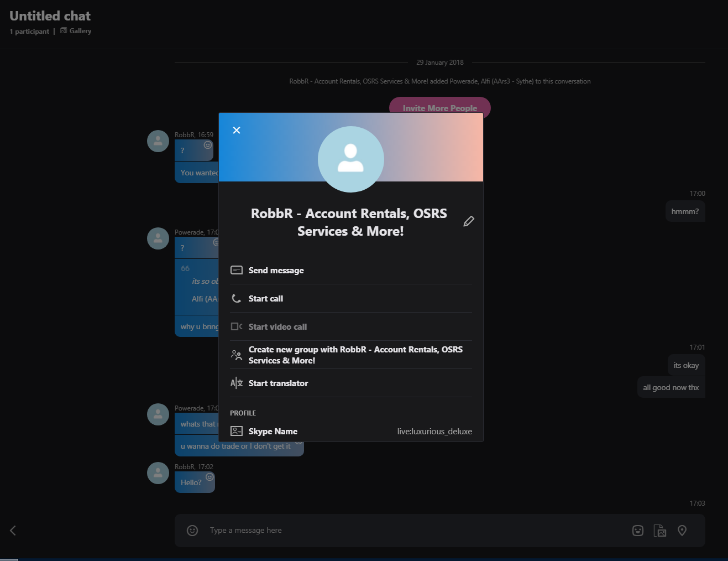This screenshot has height=561, width=728.
Task: Click the 29 January 2018 date separator
Action: (440, 63)
